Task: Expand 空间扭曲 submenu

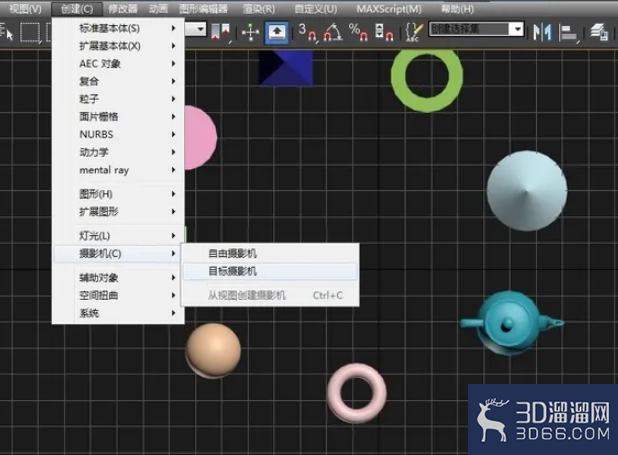Action: click(x=118, y=295)
